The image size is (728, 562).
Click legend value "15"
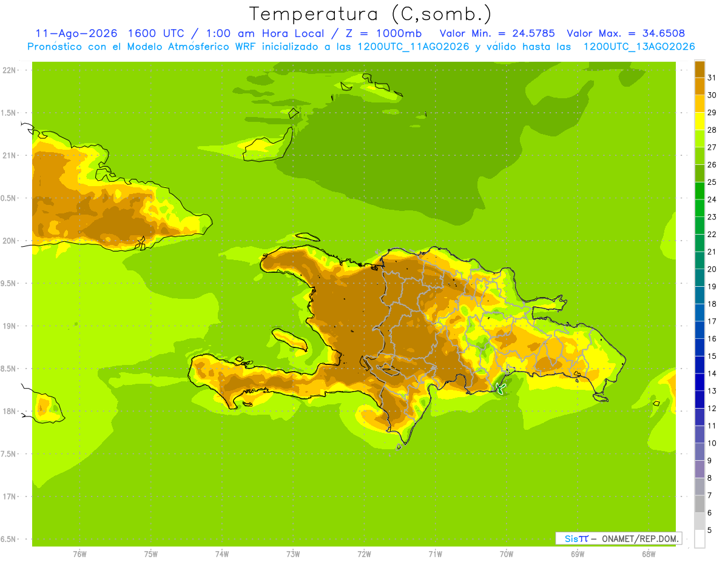[x=712, y=356]
